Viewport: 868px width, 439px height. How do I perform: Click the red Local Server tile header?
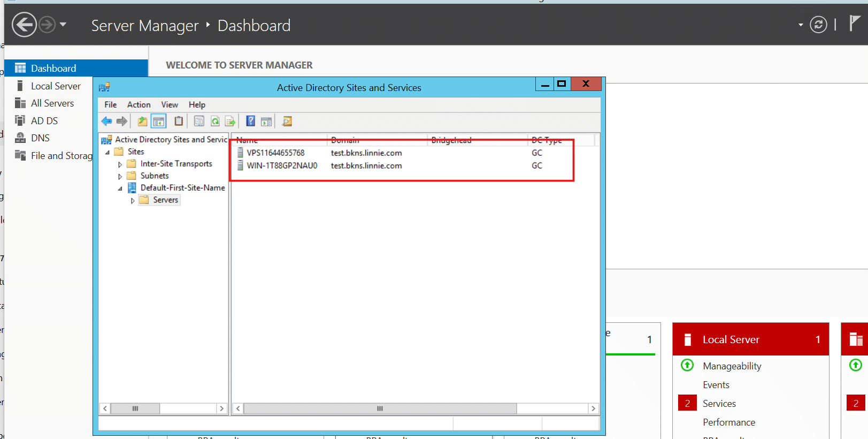[751, 339]
